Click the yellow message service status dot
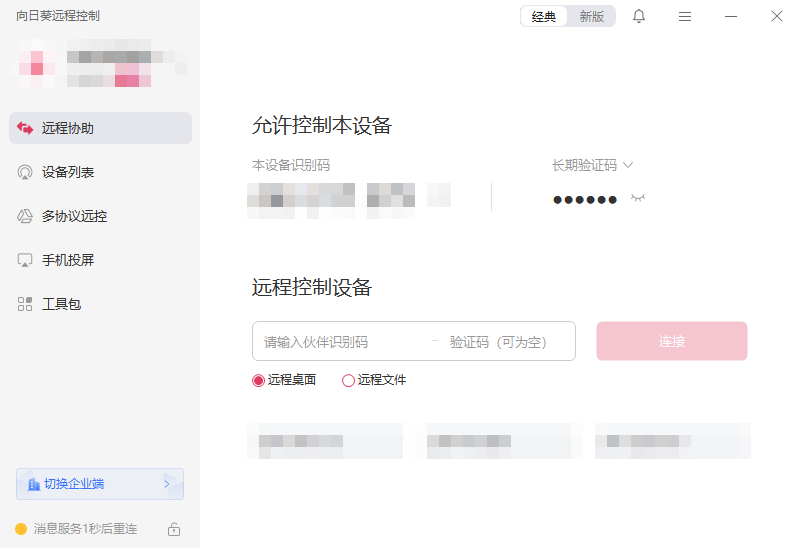800x548 pixels. tap(21, 529)
